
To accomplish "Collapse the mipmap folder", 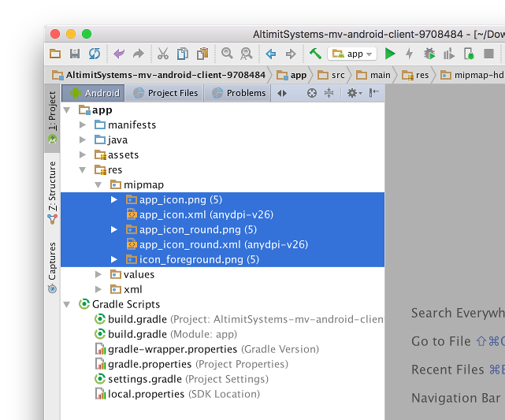I will (98, 185).
